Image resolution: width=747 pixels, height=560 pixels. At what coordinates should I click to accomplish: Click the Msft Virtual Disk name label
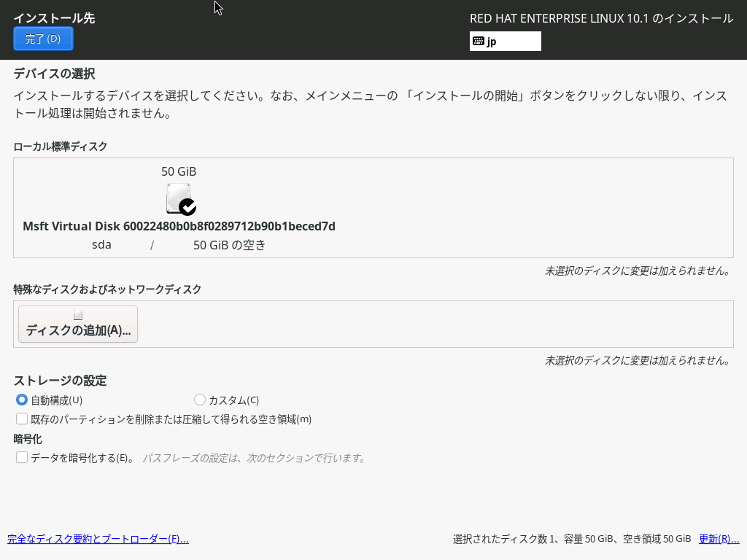(x=179, y=226)
